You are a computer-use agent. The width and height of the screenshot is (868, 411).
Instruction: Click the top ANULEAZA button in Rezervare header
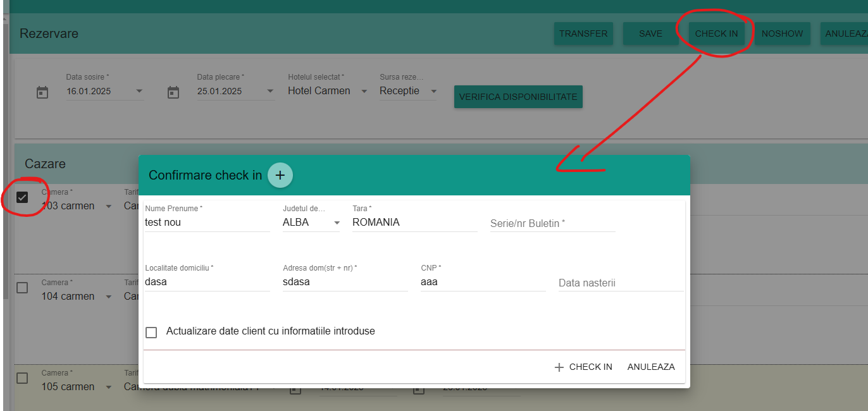(x=845, y=34)
